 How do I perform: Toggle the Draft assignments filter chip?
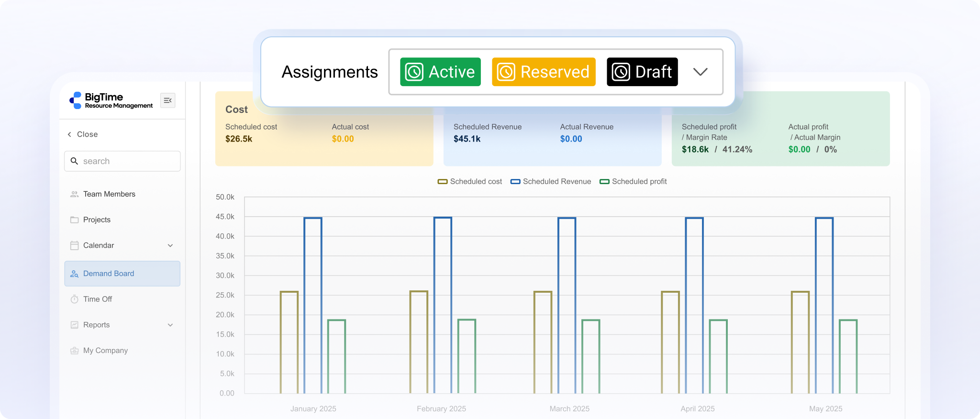click(642, 72)
